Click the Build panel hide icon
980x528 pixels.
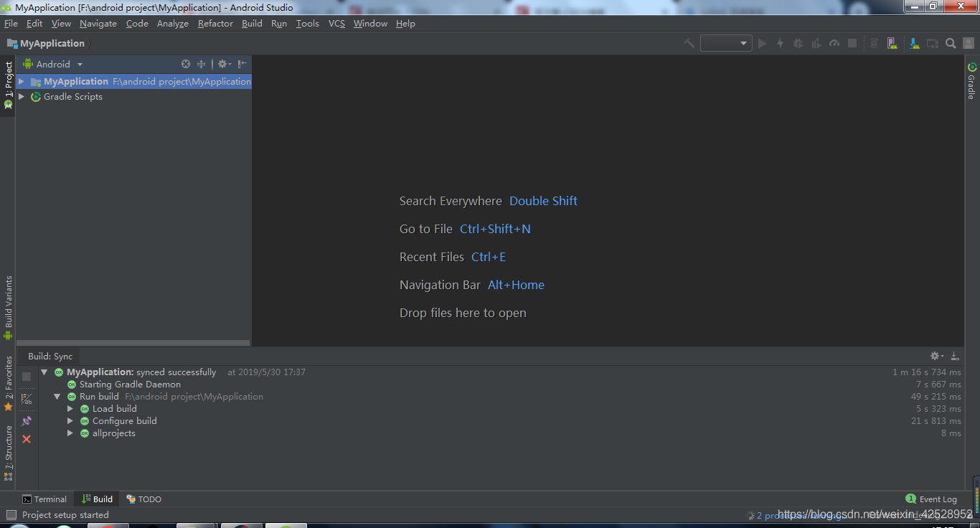coord(955,356)
